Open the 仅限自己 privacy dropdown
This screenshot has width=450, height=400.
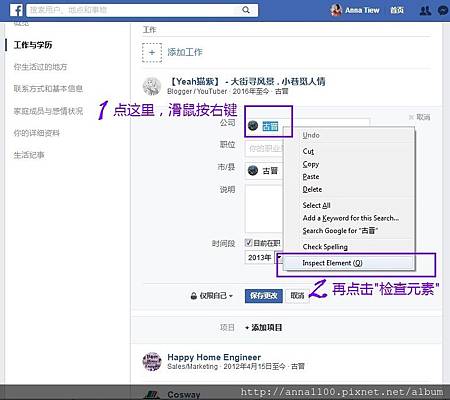211,296
